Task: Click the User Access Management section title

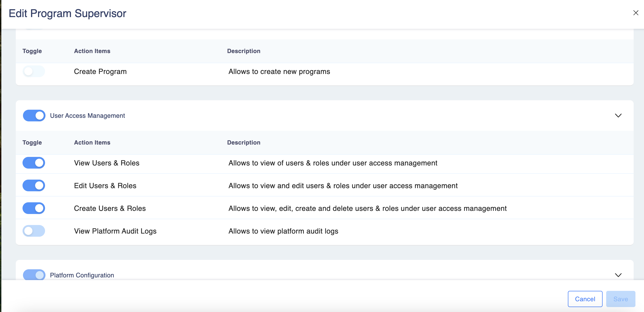Action: (x=87, y=116)
